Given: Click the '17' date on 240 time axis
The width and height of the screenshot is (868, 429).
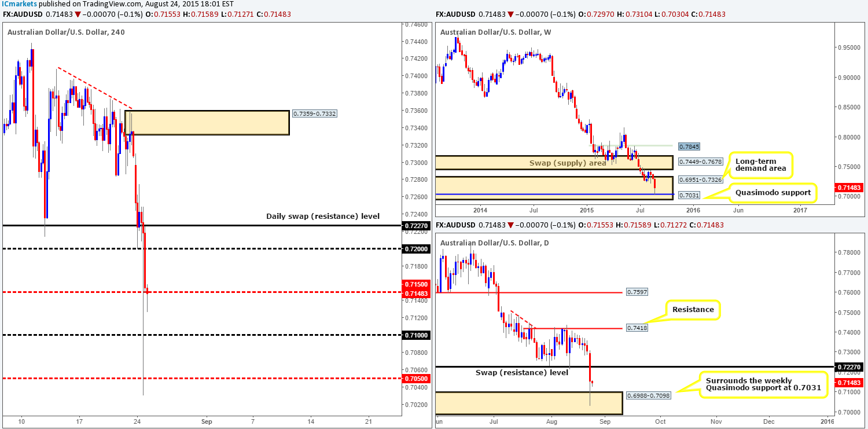Looking at the screenshot, I should point(79,422).
